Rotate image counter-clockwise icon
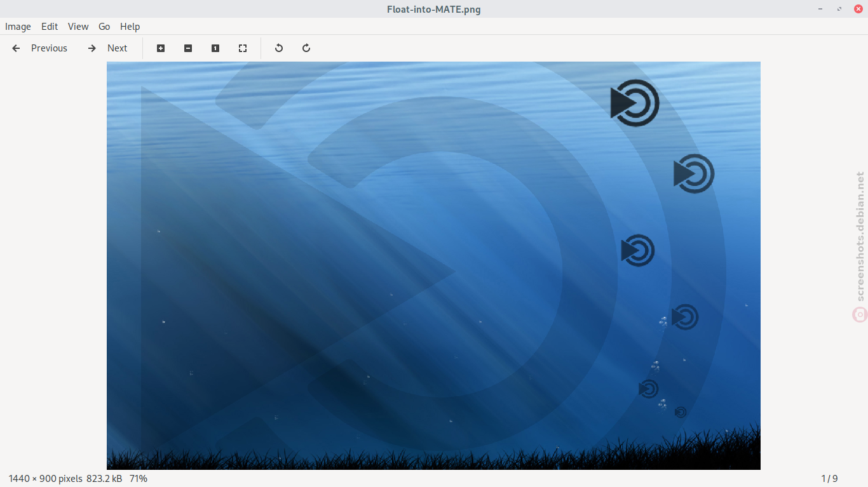868x487 pixels. [x=279, y=48]
